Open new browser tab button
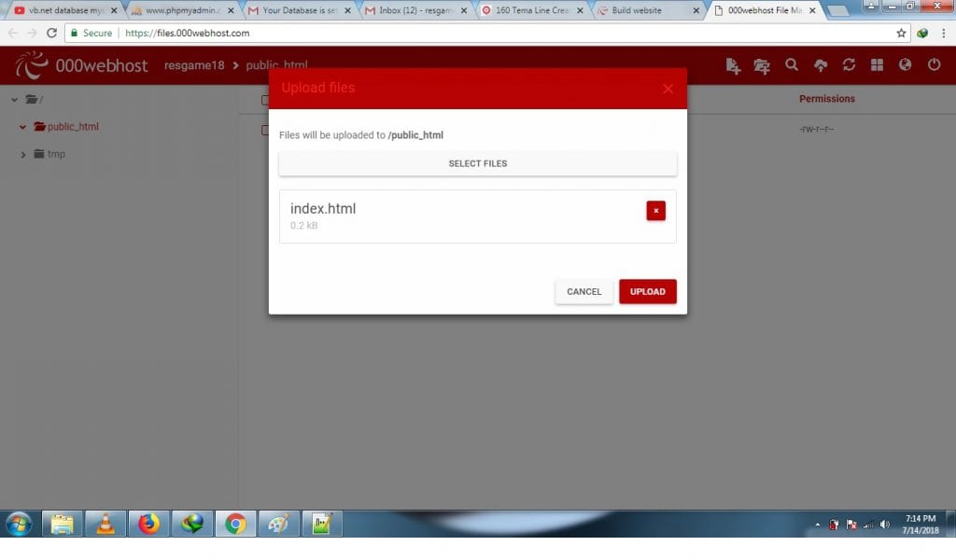 (x=837, y=11)
